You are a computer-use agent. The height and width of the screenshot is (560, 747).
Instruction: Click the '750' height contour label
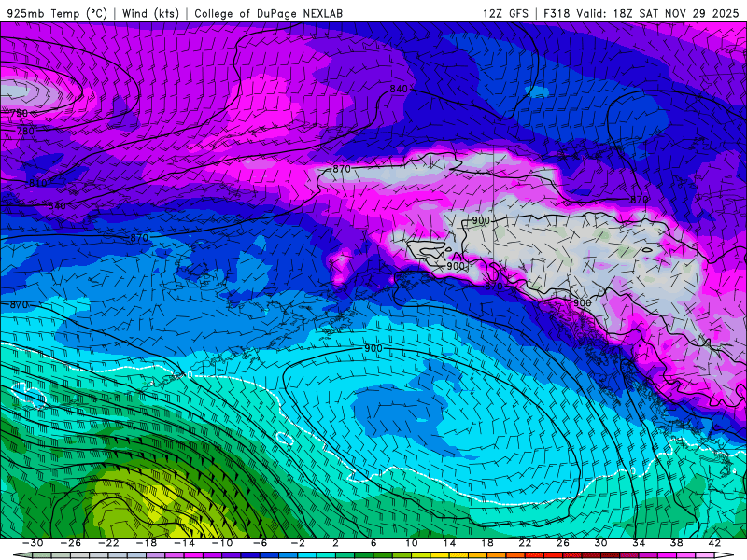coord(19,113)
